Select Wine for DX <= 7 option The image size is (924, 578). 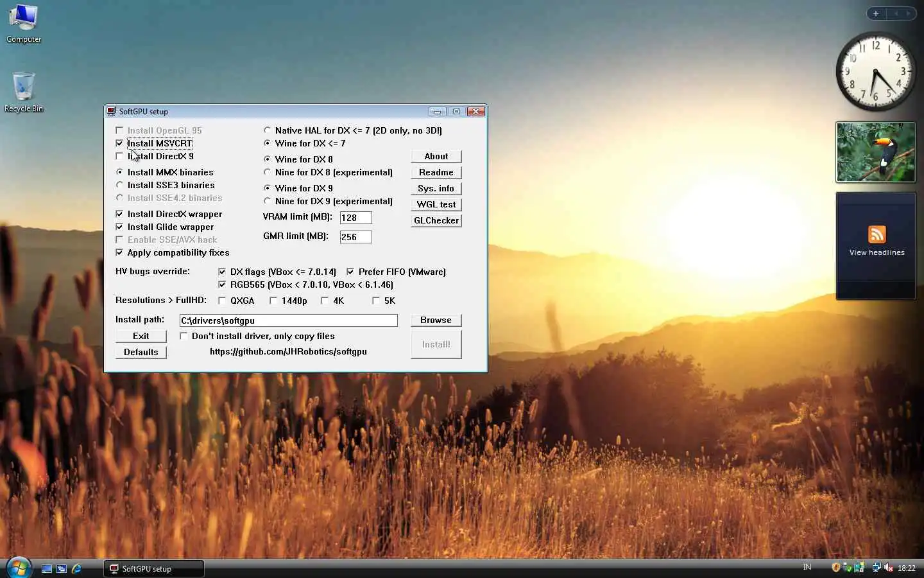click(x=268, y=143)
